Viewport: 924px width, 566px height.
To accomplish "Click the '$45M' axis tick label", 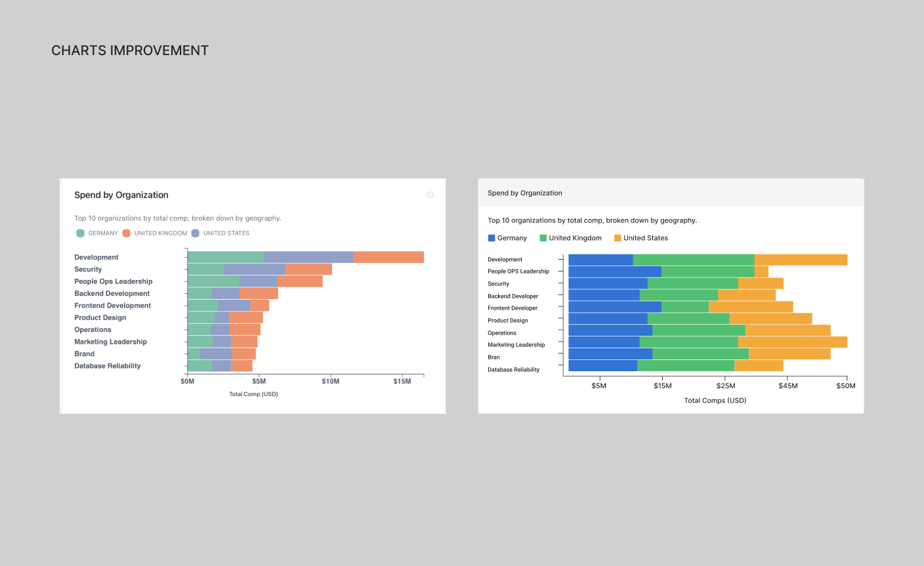I will click(x=788, y=386).
